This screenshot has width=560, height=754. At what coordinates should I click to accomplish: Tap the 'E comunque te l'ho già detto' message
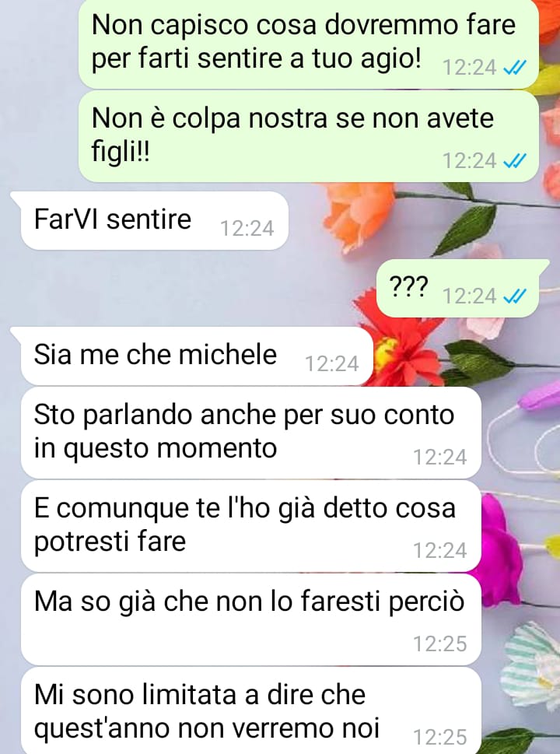[251, 526]
